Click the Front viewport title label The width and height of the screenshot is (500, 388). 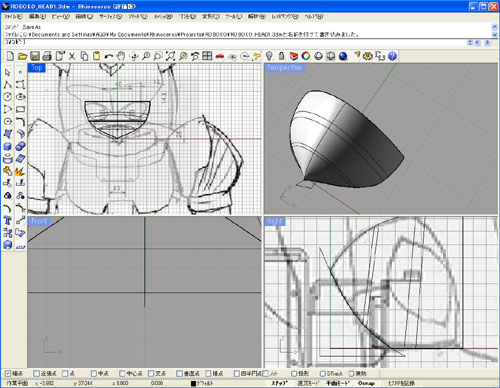tap(39, 221)
